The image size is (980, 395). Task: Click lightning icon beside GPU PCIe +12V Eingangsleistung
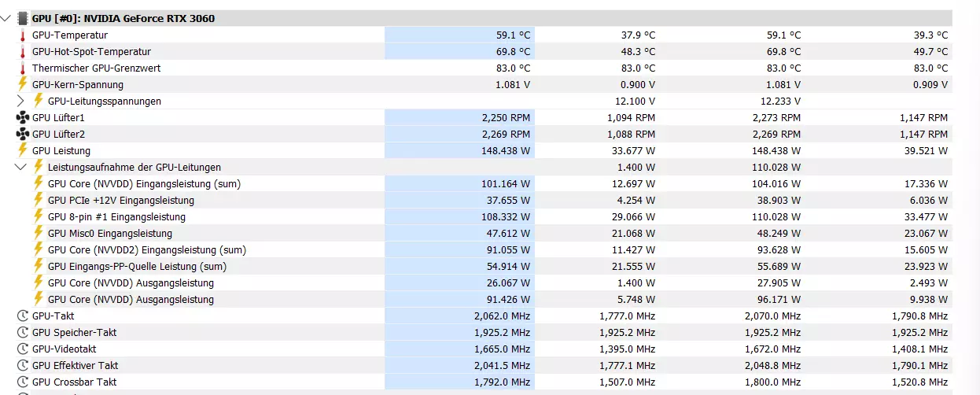(x=39, y=200)
